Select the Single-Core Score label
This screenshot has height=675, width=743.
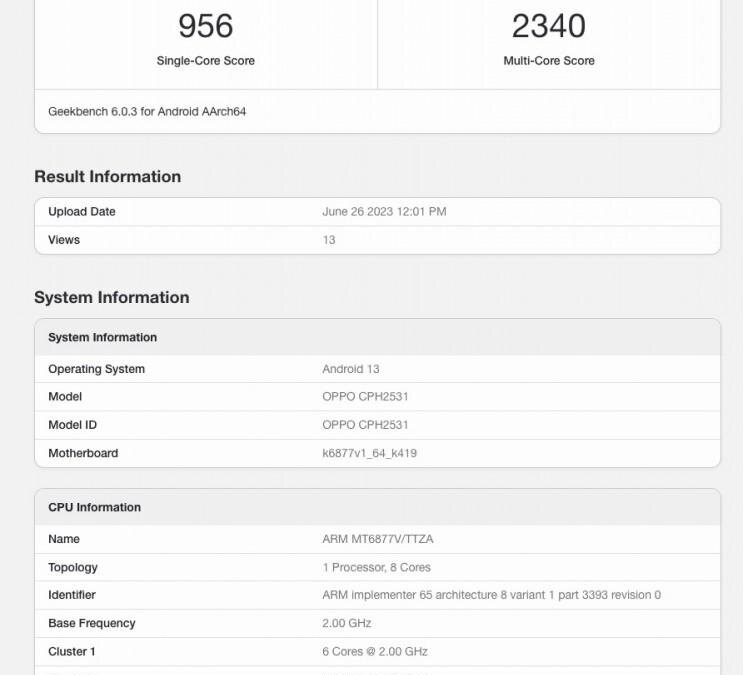205,61
